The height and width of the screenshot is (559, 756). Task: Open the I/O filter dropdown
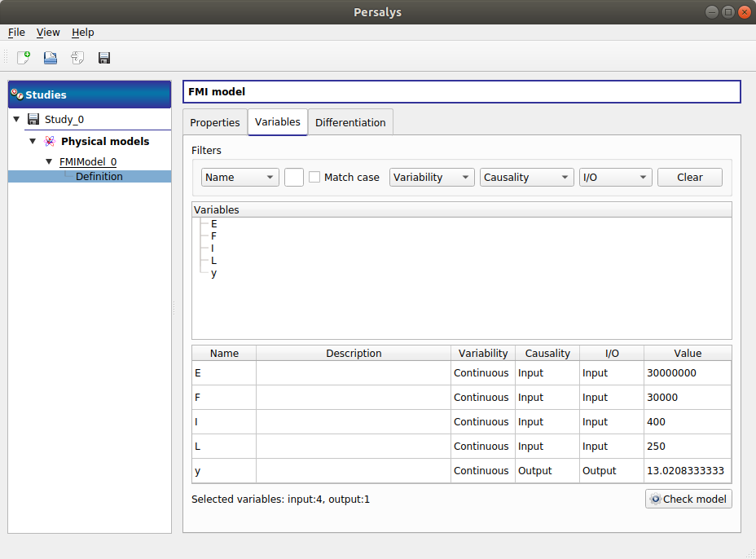(x=615, y=177)
